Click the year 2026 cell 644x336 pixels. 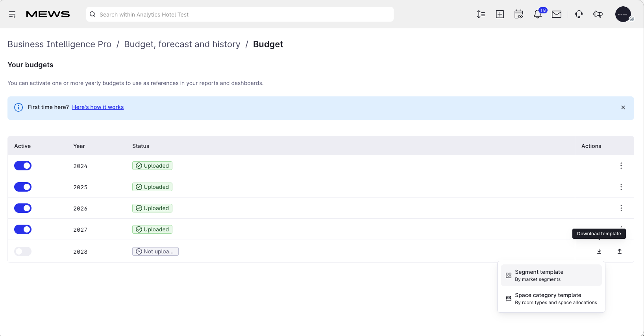(80, 209)
